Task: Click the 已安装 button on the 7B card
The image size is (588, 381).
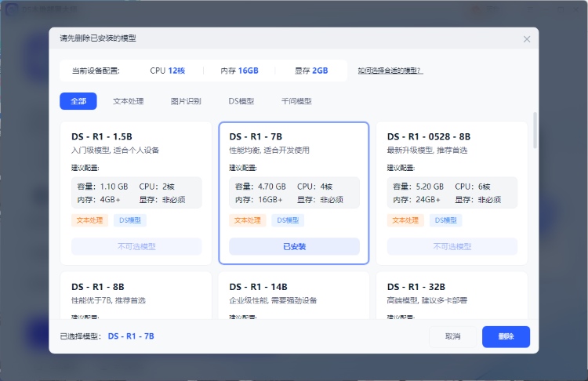Action: [x=294, y=246]
